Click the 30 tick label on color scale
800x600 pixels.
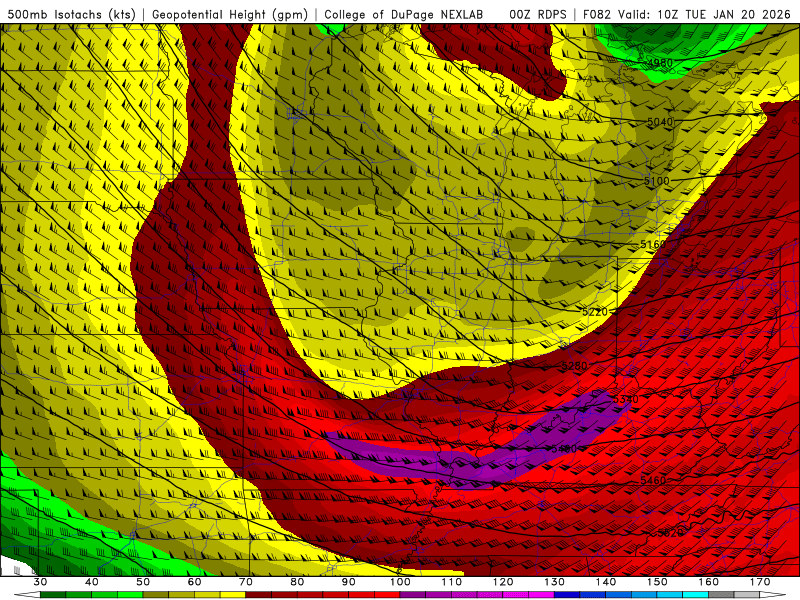click(40, 582)
